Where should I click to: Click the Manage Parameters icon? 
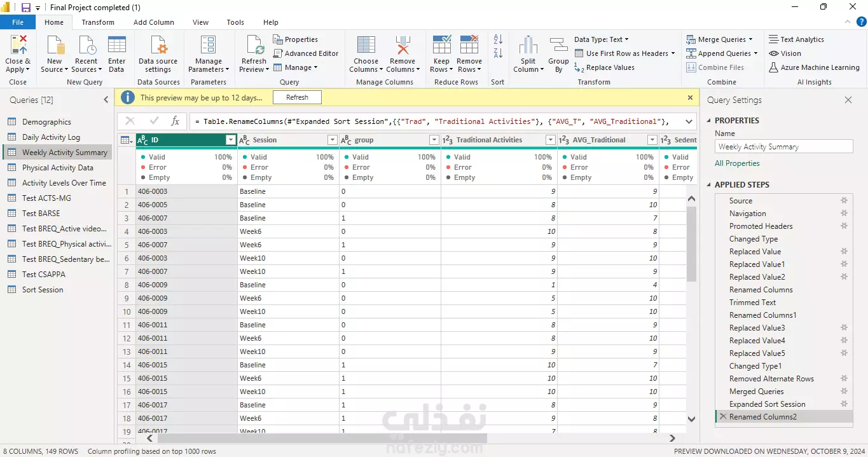(x=209, y=46)
